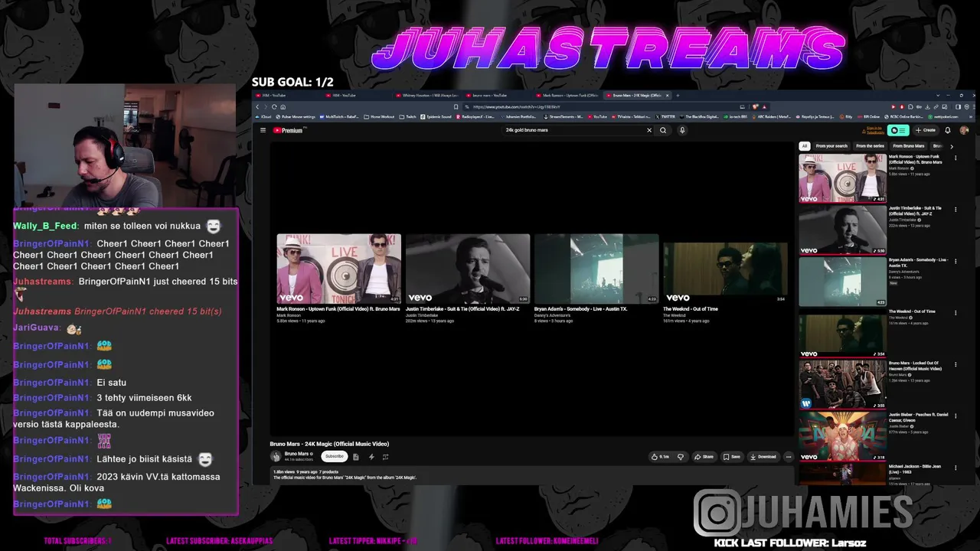Open the Epidemic Sound bookmark
This screenshot has width=980, height=551.
(x=436, y=117)
